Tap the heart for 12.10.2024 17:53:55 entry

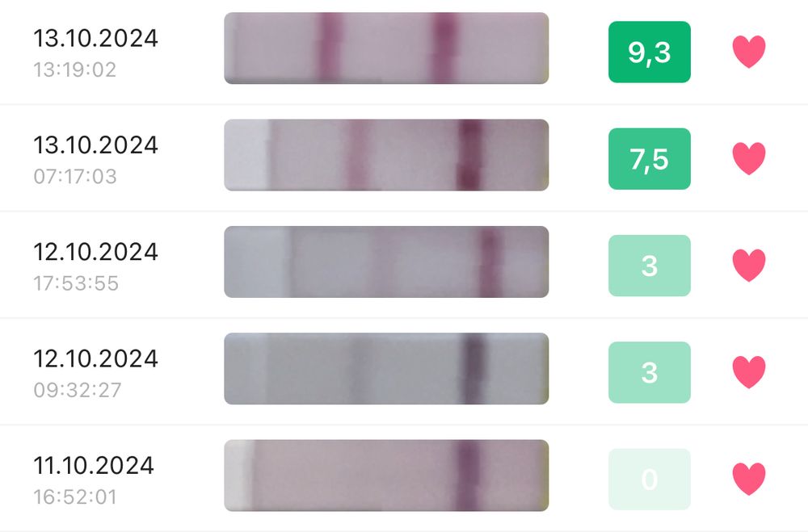click(x=749, y=266)
